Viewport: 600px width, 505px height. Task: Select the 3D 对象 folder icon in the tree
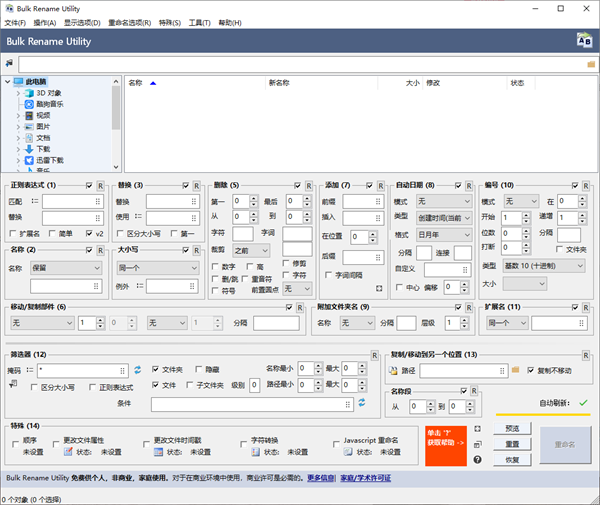(x=28, y=93)
